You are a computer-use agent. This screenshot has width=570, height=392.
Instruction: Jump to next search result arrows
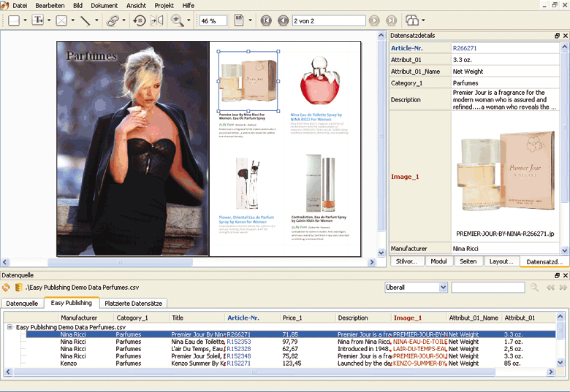563,288
